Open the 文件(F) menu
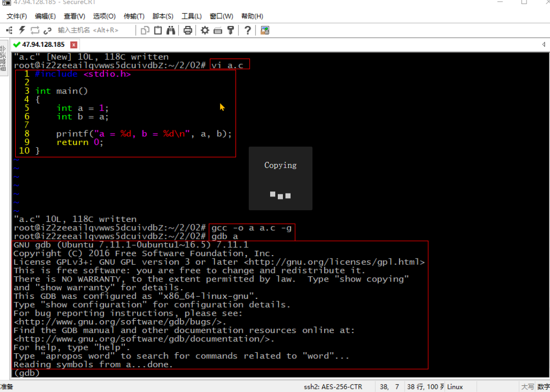550x392 pixels. pos(17,16)
